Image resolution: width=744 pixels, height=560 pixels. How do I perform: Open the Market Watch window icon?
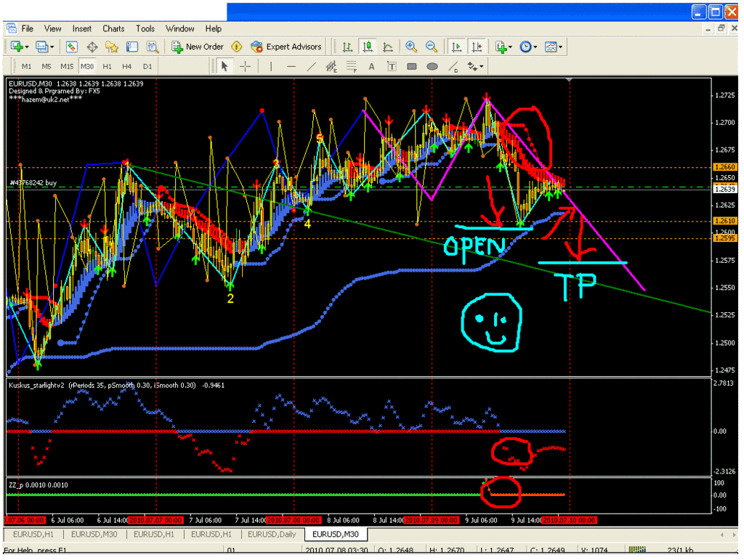point(72,46)
